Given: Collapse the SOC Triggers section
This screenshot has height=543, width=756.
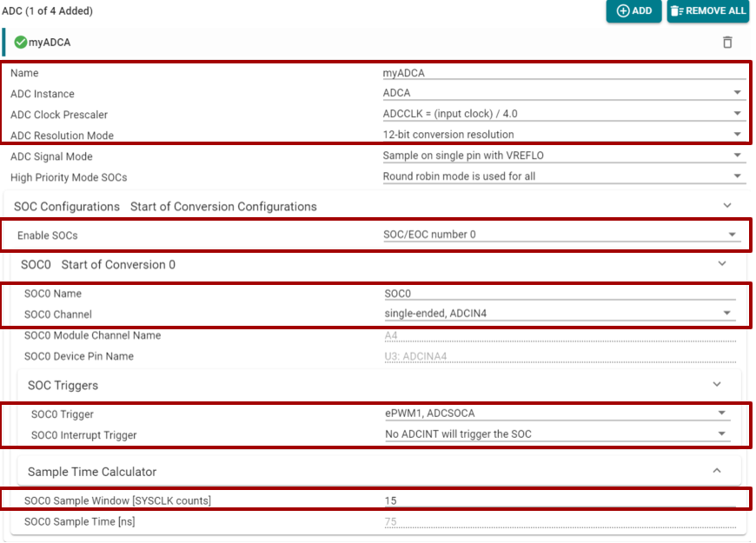Looking at the screenshot, I should pyautogui.click(x=717, y=384).
